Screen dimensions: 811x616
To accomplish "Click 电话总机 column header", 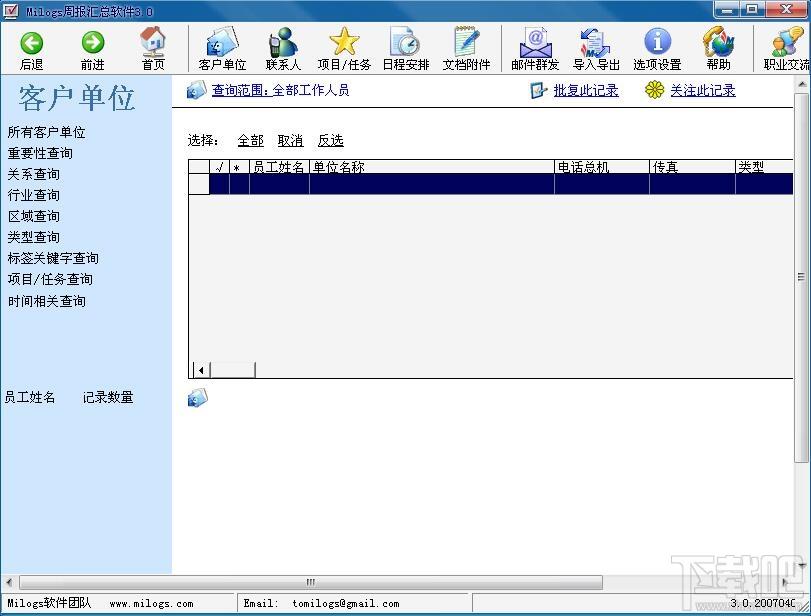I will [x=602, y=167].
